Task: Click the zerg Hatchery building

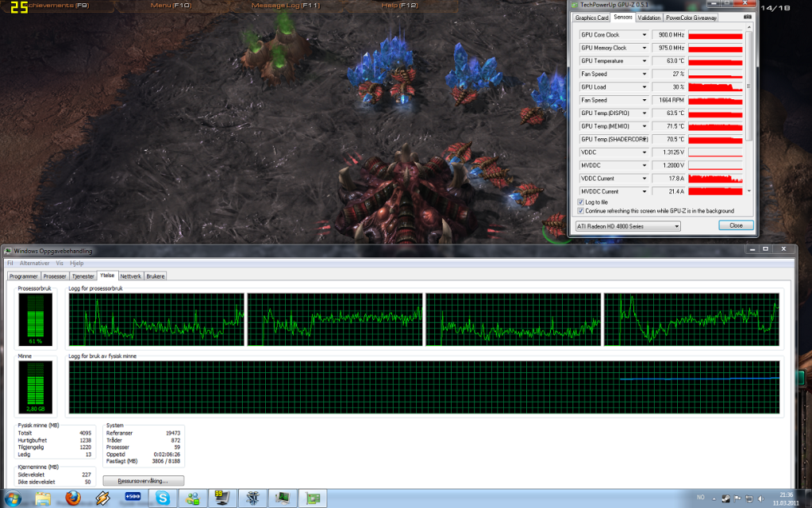Action: [406, 199]
